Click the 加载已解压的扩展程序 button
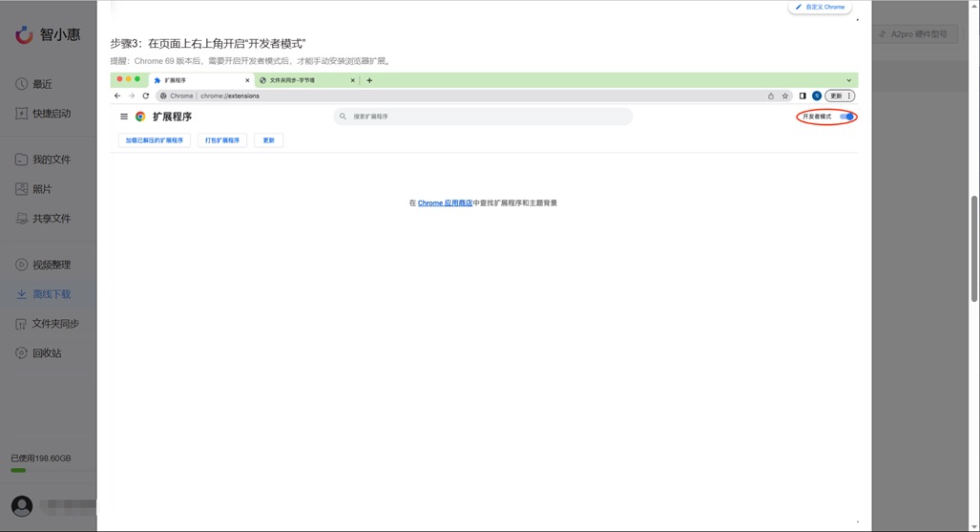This screenshot has height=532, width=980. (155, 140)
